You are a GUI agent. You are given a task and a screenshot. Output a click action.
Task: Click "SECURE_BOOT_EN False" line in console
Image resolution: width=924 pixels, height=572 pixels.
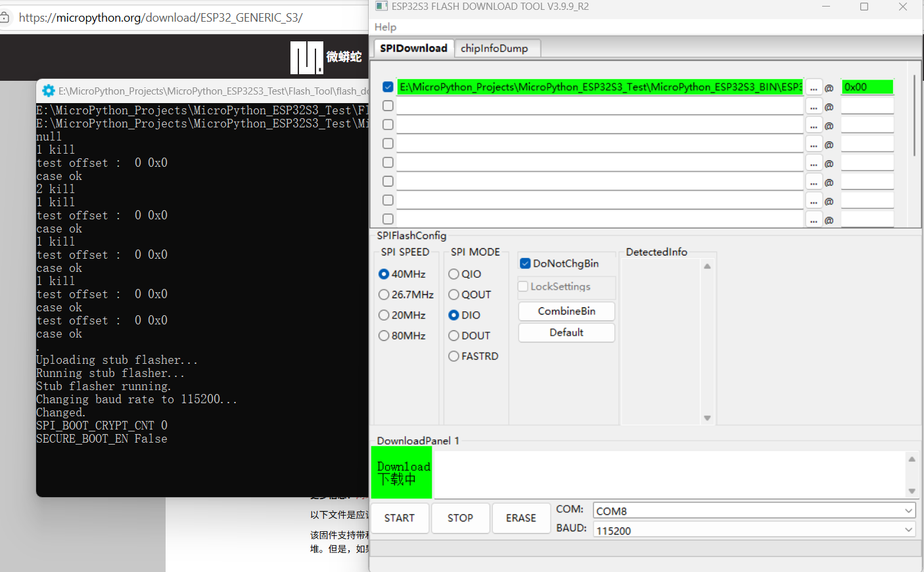coord(102,439)
